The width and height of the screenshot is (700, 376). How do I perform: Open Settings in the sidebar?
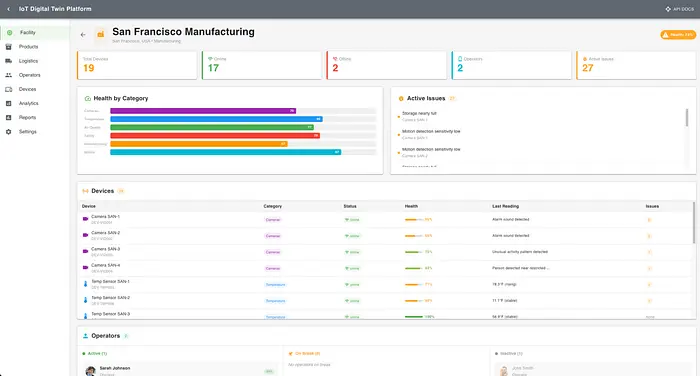click(x=34, y=132)
